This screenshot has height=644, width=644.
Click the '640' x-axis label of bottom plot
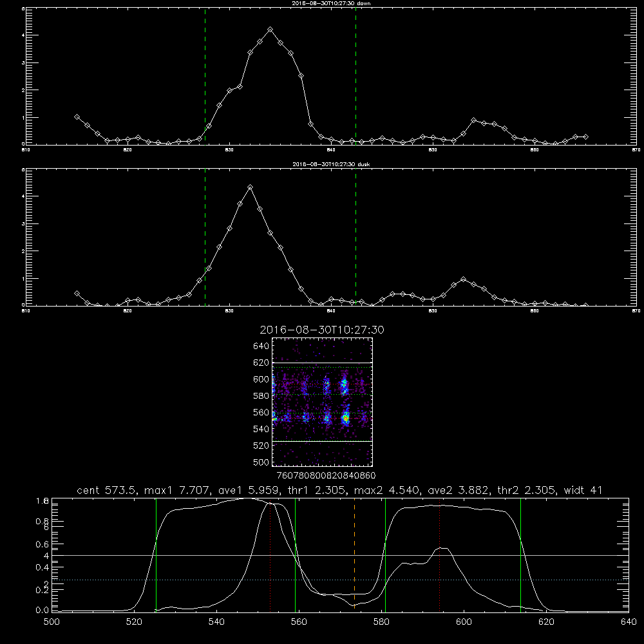point(629,622)
